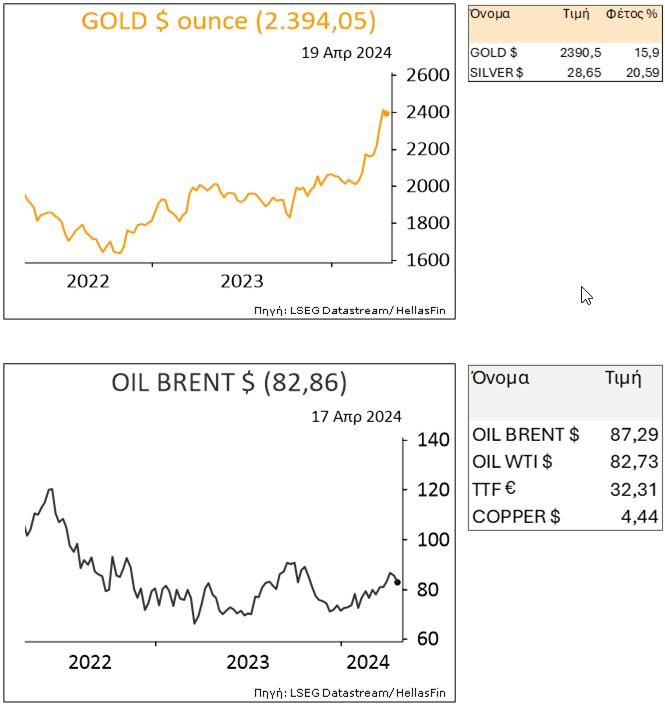Click the 2024 label on oil chart

(368, 662)
